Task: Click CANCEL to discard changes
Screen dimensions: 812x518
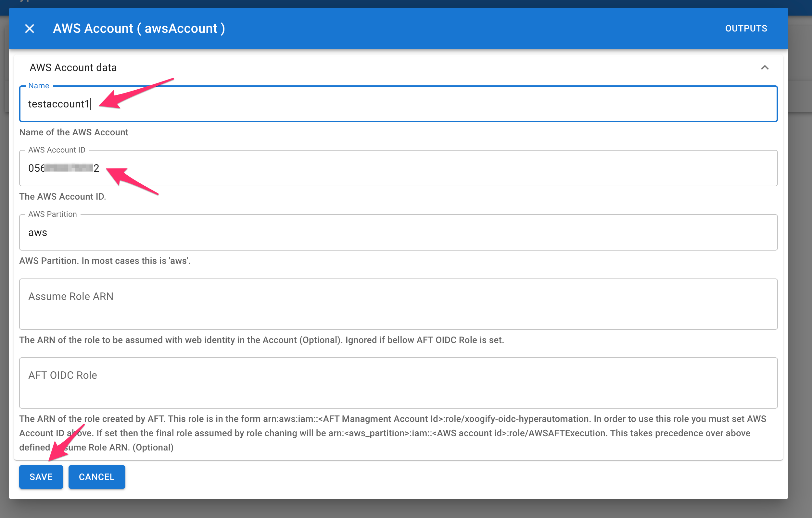Action: click(x=96, y=476)
